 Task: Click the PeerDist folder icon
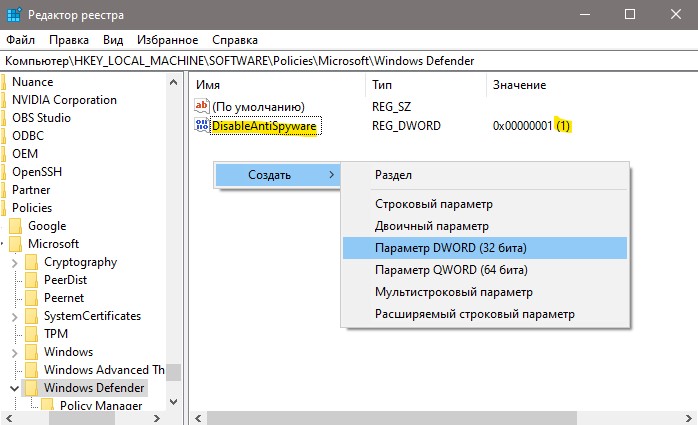click(32, 280)
